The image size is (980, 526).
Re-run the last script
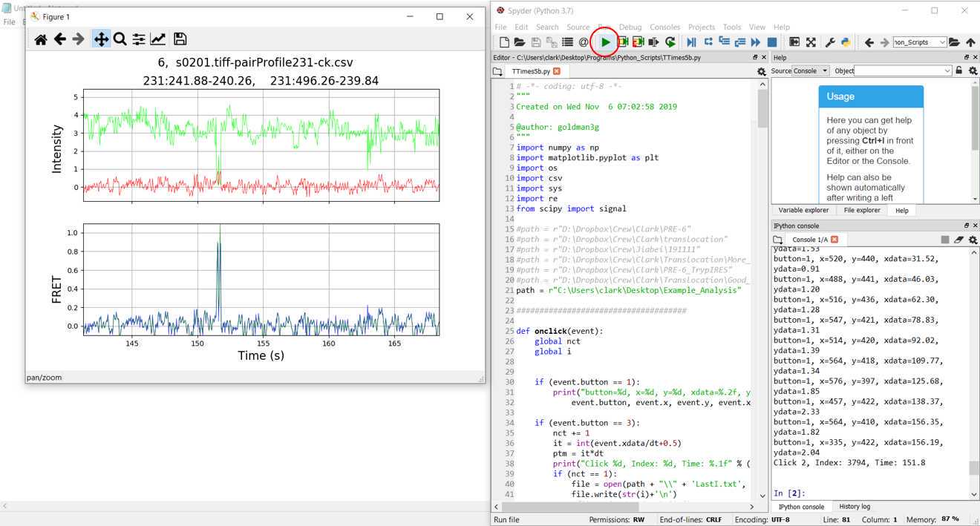coord(670,42)
